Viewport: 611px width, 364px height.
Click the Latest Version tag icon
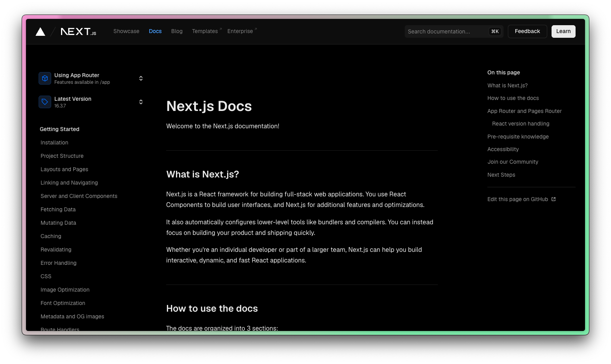tap(45, 102)
